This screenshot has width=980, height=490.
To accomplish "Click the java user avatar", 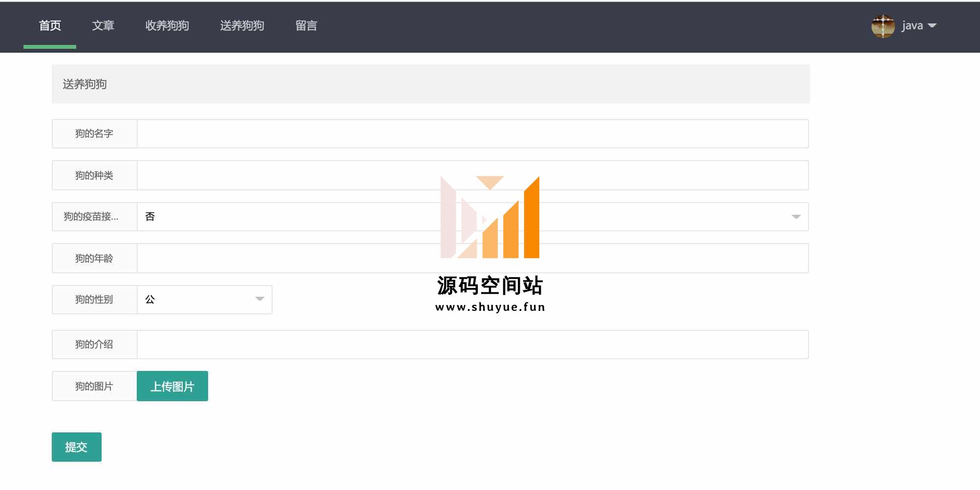I will click(x=883, y=26).
